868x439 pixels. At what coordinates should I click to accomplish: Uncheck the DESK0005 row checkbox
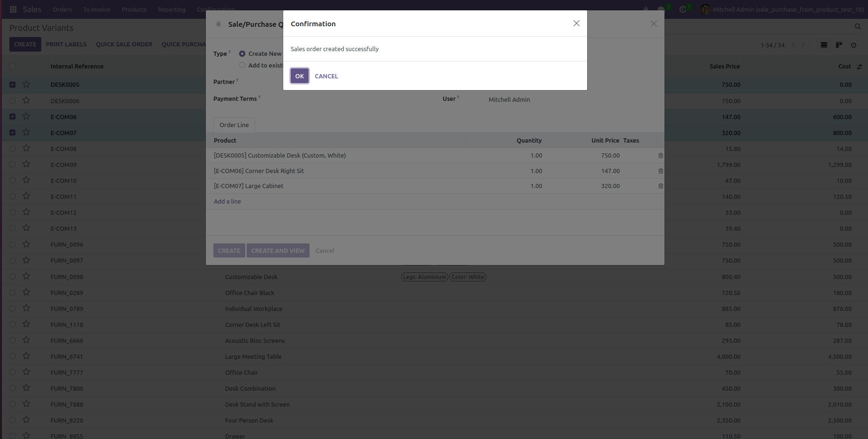coord(13,85)
